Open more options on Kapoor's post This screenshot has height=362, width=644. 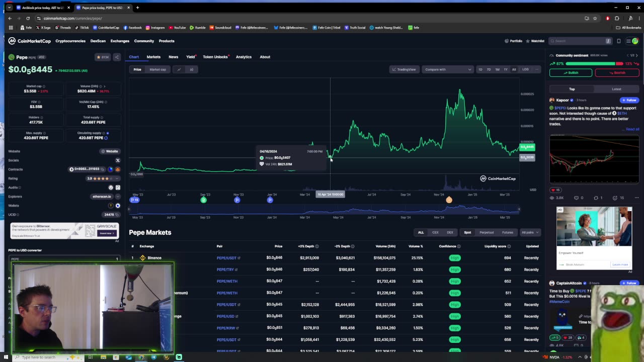pyautogui.click(x=636, y=198)
